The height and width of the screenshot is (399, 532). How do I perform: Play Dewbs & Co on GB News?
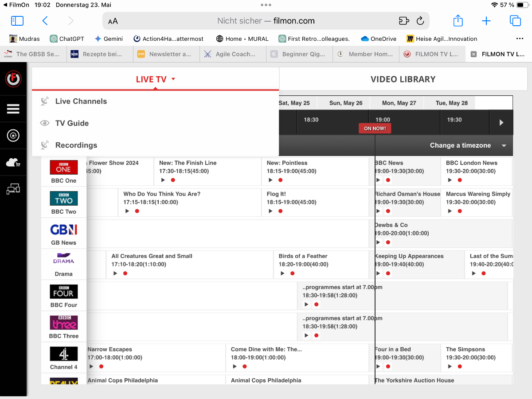[x=378, y=242]
